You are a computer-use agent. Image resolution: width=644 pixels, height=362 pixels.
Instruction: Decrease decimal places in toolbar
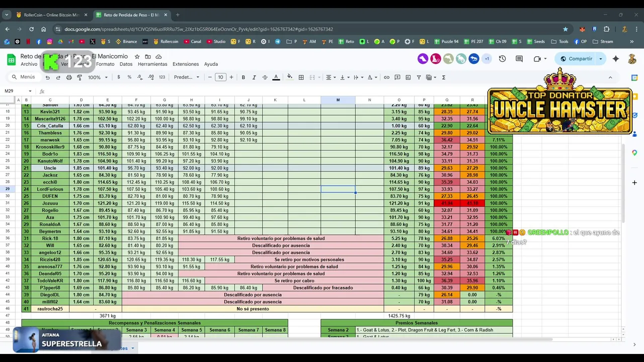coord(140,77)
